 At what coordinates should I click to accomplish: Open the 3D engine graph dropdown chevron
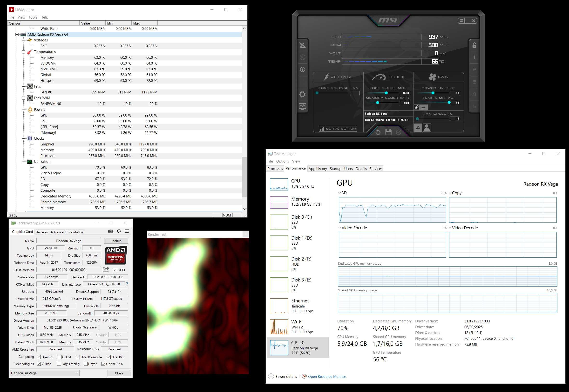tap(339, 193)
